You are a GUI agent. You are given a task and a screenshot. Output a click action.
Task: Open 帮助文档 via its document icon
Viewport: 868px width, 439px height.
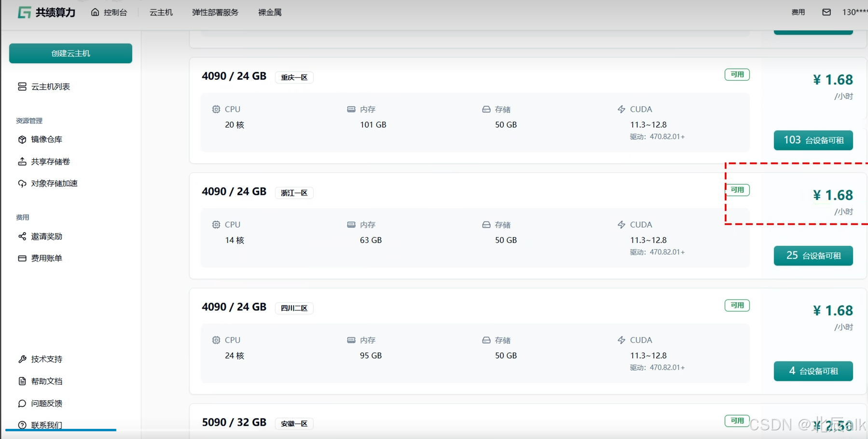(x=22, y=381)
